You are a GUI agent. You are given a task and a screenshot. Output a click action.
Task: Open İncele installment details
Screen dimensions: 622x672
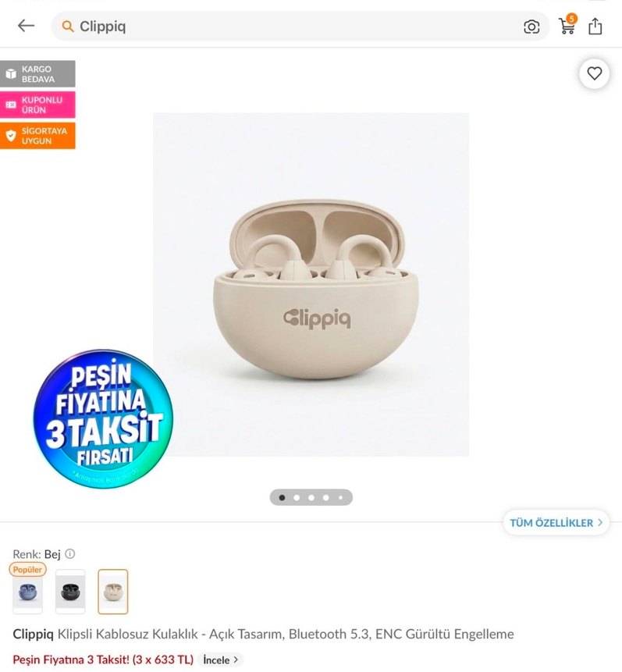(220, 660)
